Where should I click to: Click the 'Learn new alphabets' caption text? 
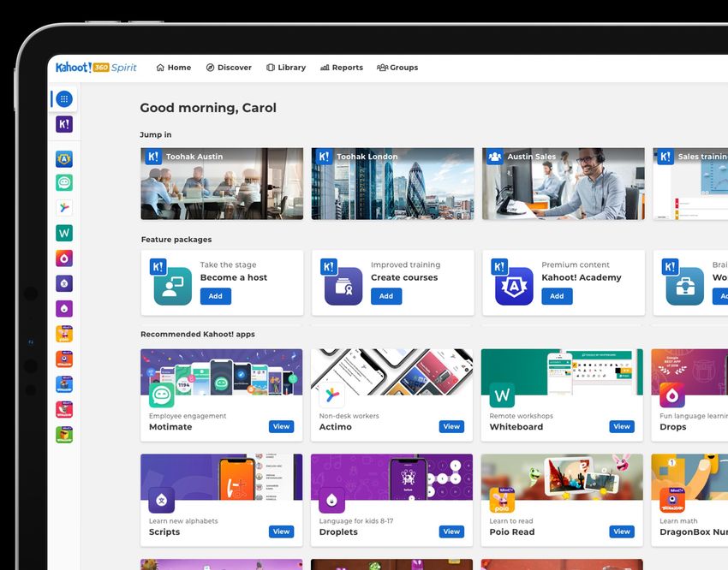click(183, 521)
